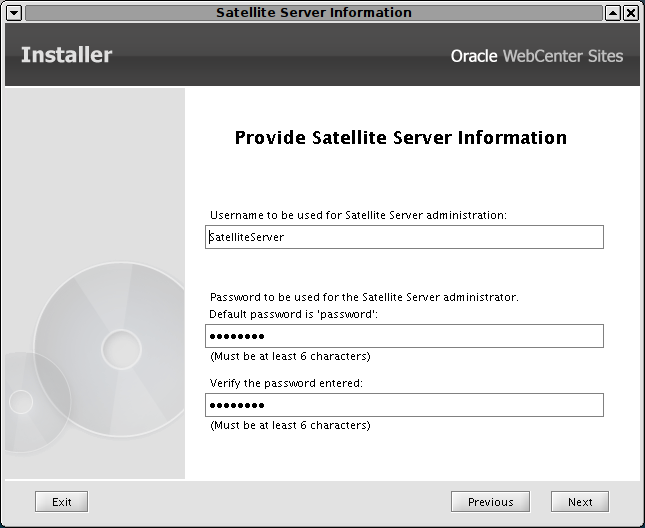Exit the installer
645x528 pixels.
(x=61, y=502)
